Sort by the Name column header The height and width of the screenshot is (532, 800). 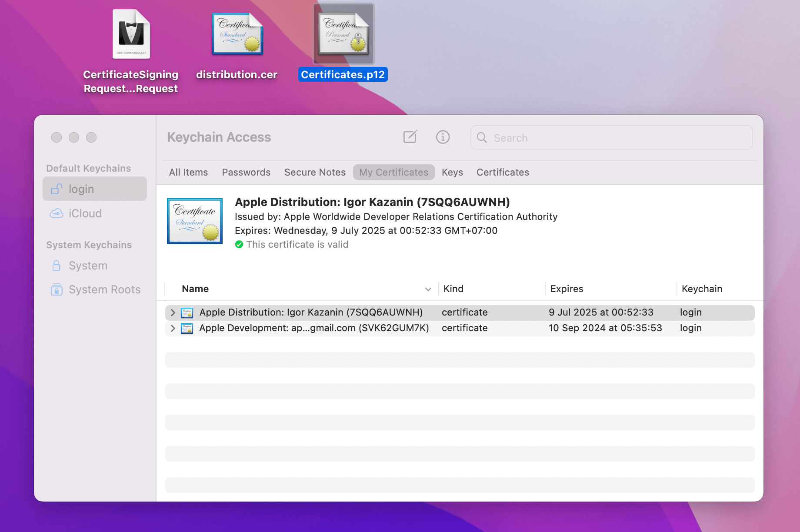[195, 289]
